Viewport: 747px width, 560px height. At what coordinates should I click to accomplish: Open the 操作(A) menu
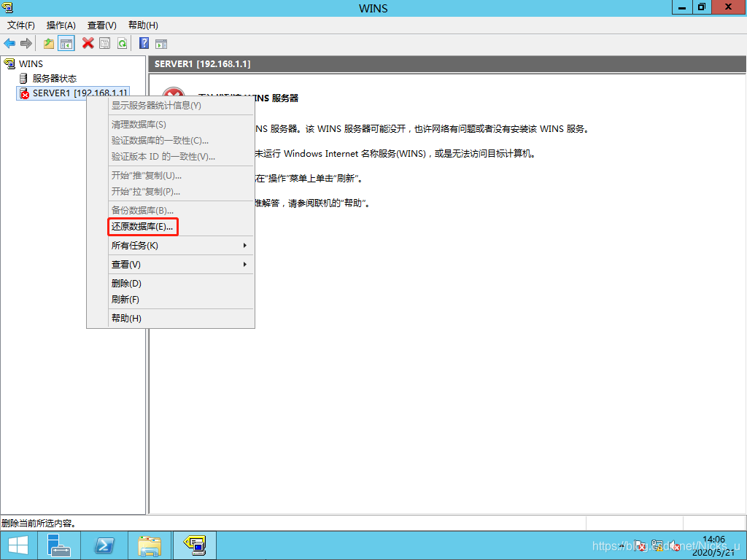[x=61, y=26]
